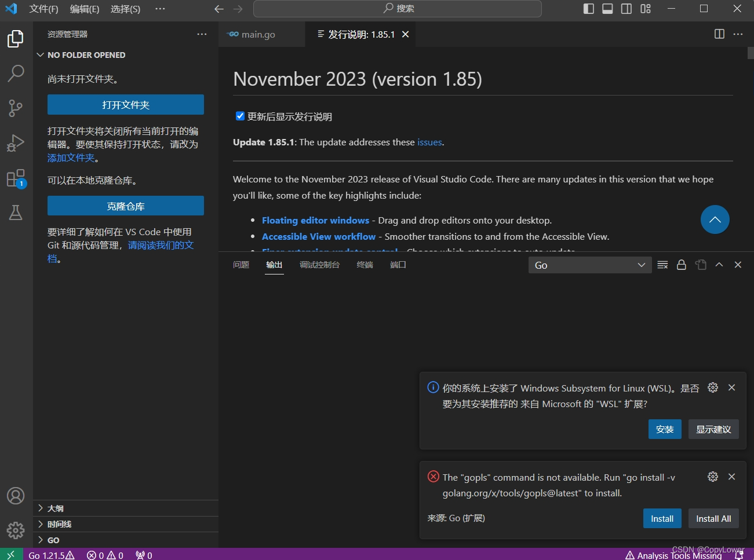Screen dimensions: 754x560
Task: Close the bottom panel
Action: (x=738, y=265)
